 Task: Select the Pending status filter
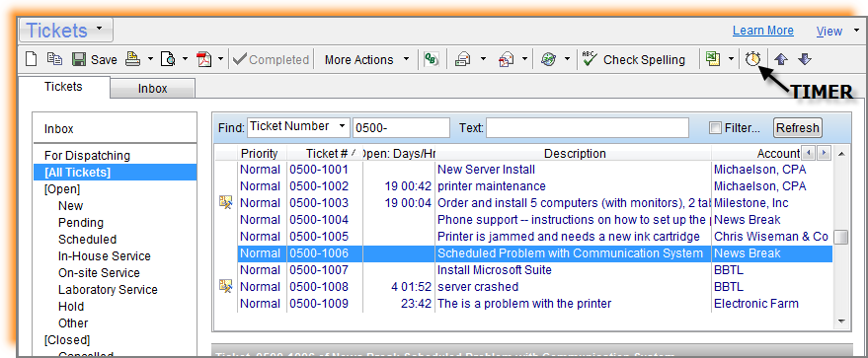(81, 223)
